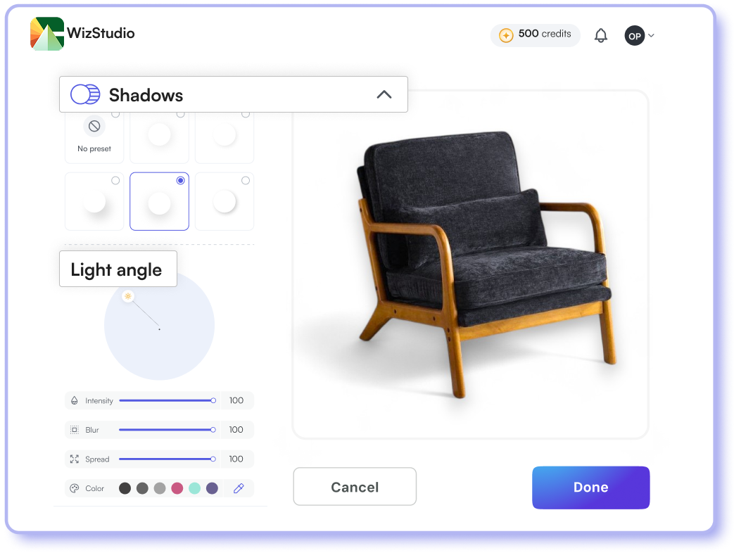Click the sun light-angle handle
Screen dimensions: 734x560
pyautogui.click(x=127, y=296)
